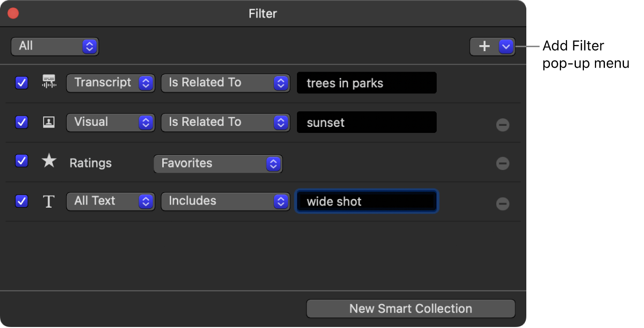Click the All Text 'T' icon
This screenshot has height=328, width=644.
coord(49,201)
